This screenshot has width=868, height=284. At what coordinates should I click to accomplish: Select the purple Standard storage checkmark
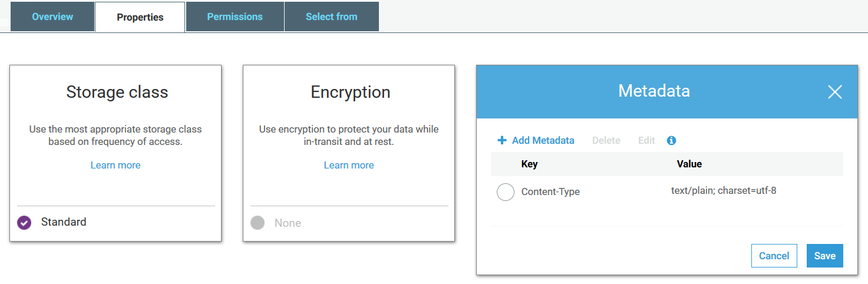click(24, 223)
